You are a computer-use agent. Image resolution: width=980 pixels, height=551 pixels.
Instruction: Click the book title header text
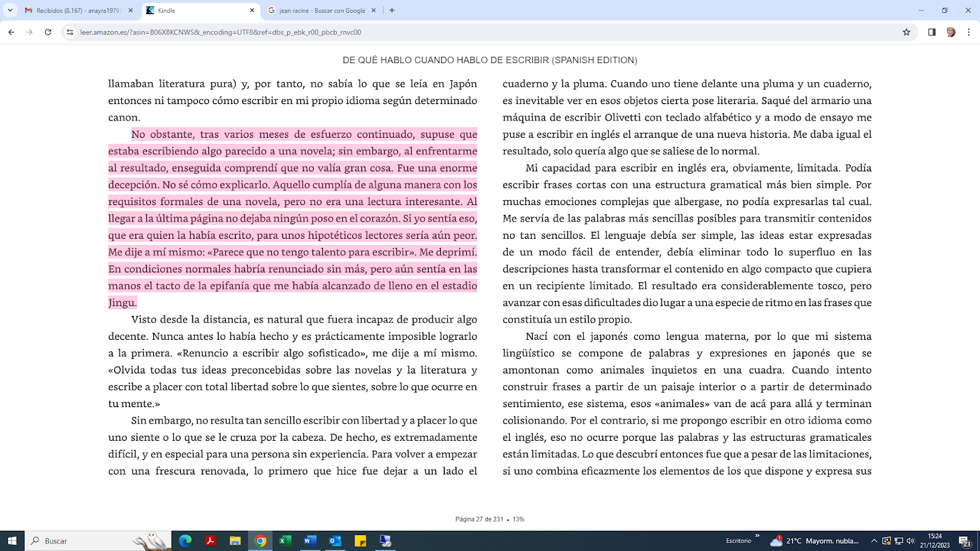[490, 60]
